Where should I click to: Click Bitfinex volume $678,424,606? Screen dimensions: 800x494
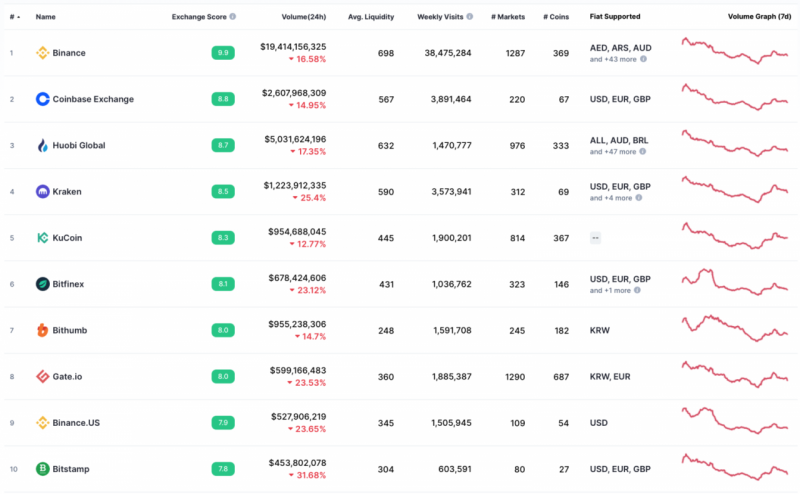pos(297,278)
